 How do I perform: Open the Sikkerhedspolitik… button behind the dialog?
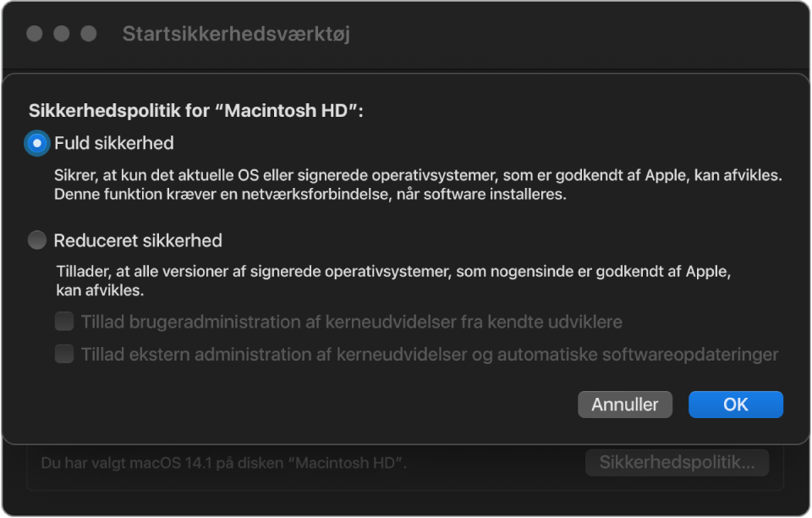(x=677, y=462)
